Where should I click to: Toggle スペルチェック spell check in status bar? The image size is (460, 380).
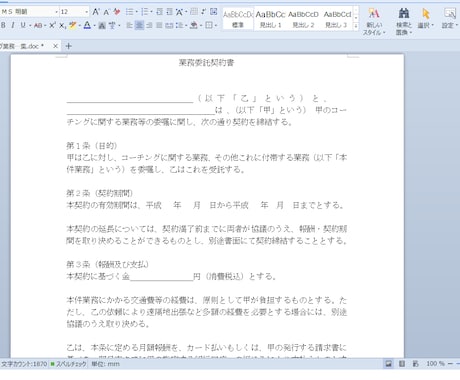pyautogui.click(x=68, y=364)
